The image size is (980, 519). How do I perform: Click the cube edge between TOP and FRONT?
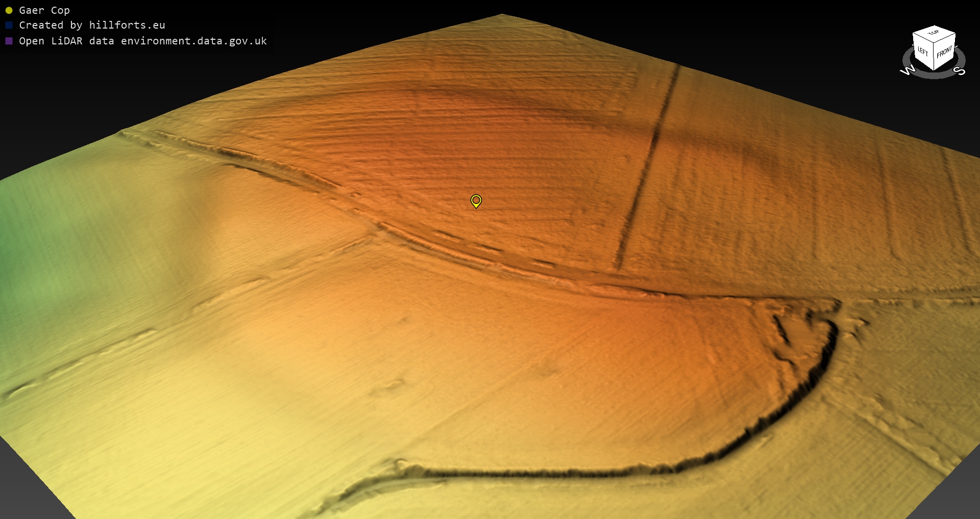[945, 39]
